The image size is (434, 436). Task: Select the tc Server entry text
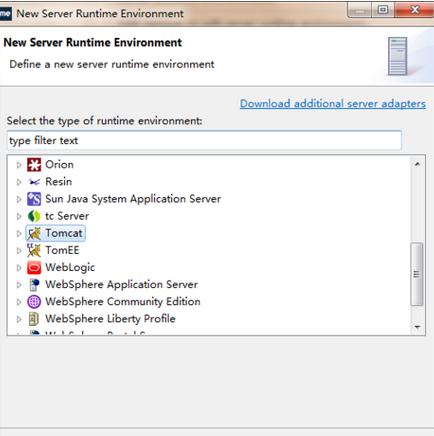[x=67, y=216]
